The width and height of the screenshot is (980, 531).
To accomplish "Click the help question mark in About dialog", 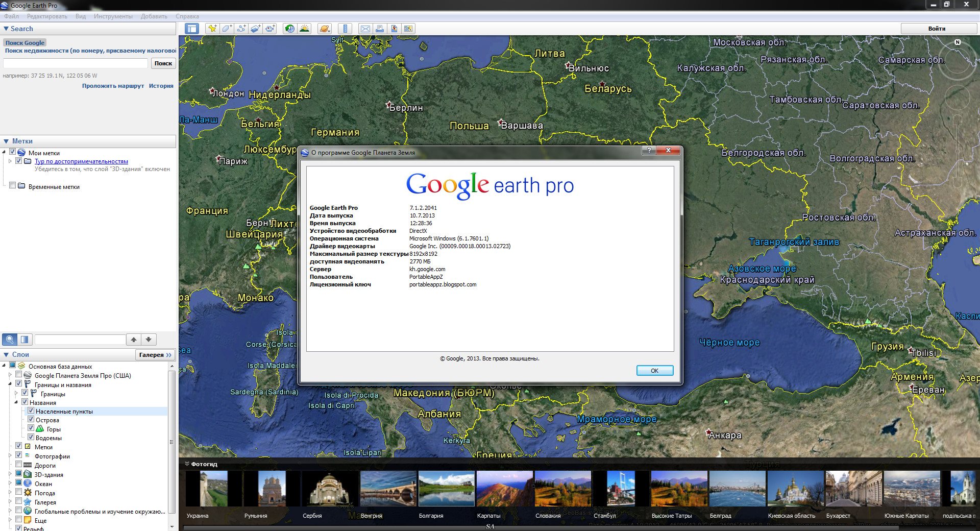I will [x=648, y=150].
